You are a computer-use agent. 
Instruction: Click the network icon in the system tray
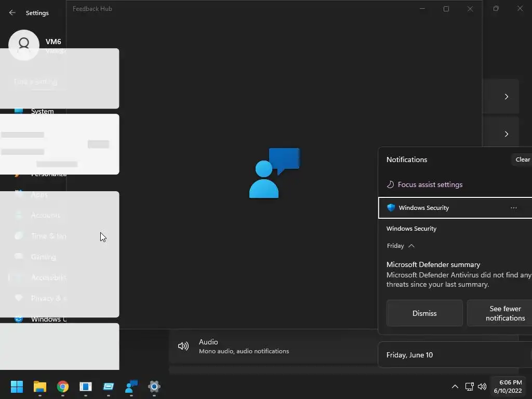click(x=469, y=387)
